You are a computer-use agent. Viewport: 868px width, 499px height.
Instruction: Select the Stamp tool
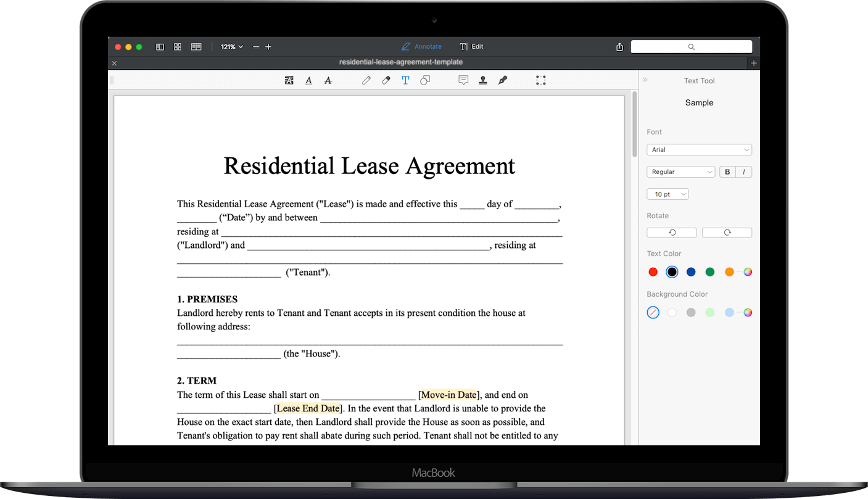[x=482, y=80]
